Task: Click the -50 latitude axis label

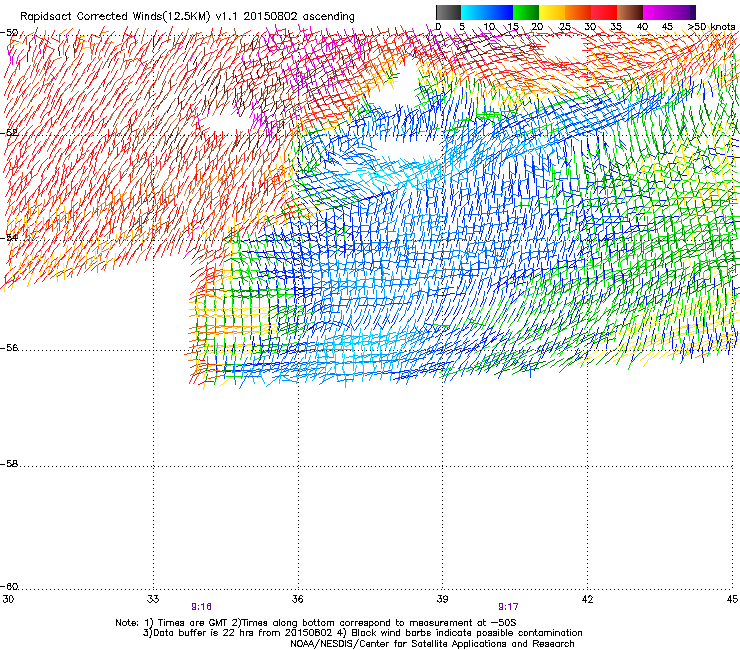Action: [9, 33]
